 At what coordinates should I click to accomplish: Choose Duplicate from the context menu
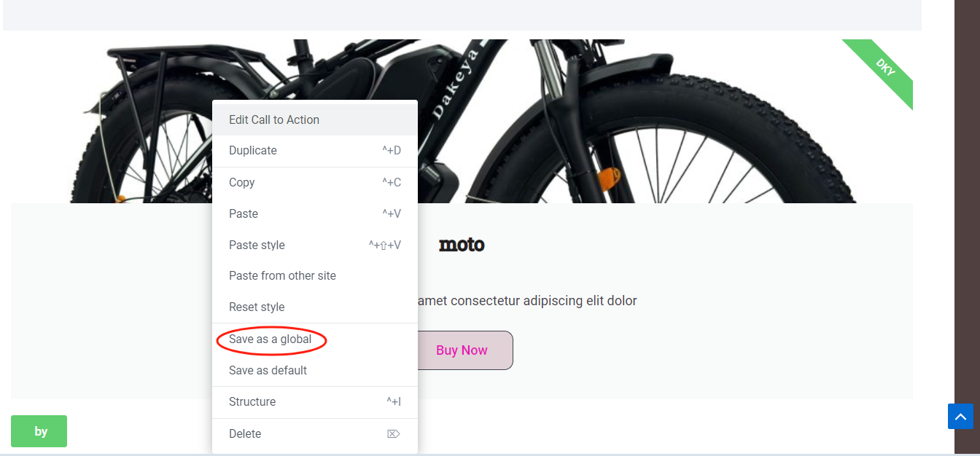tap(253, 151)
